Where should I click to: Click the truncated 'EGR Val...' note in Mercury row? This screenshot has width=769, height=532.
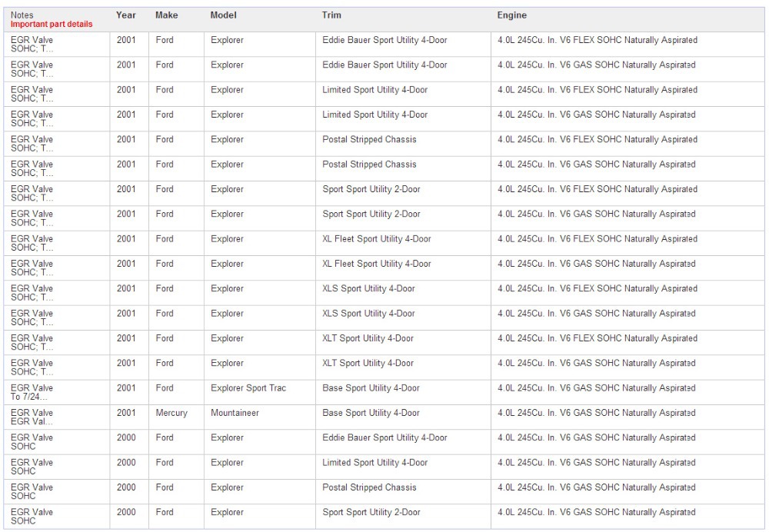pos(32,422)
